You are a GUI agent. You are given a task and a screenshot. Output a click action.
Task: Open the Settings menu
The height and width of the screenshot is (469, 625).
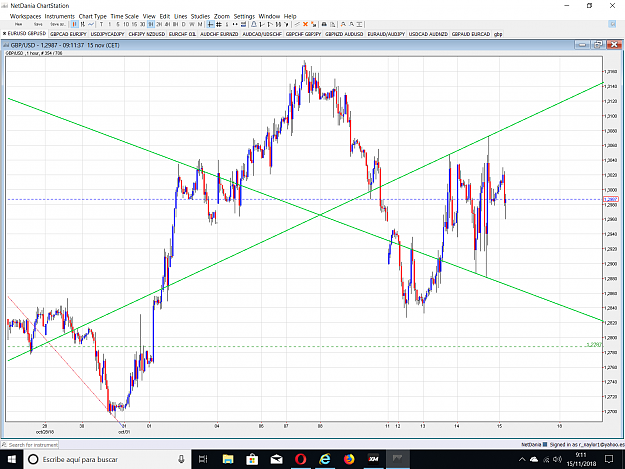coord(244,16)
